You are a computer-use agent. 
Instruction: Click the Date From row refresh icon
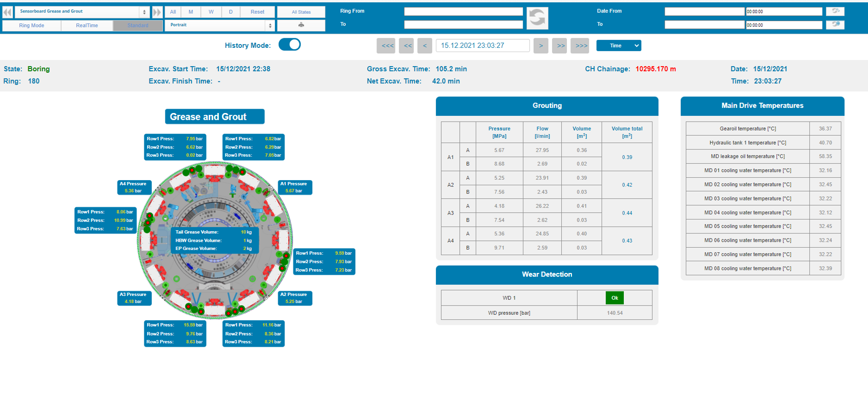point(835,11)
